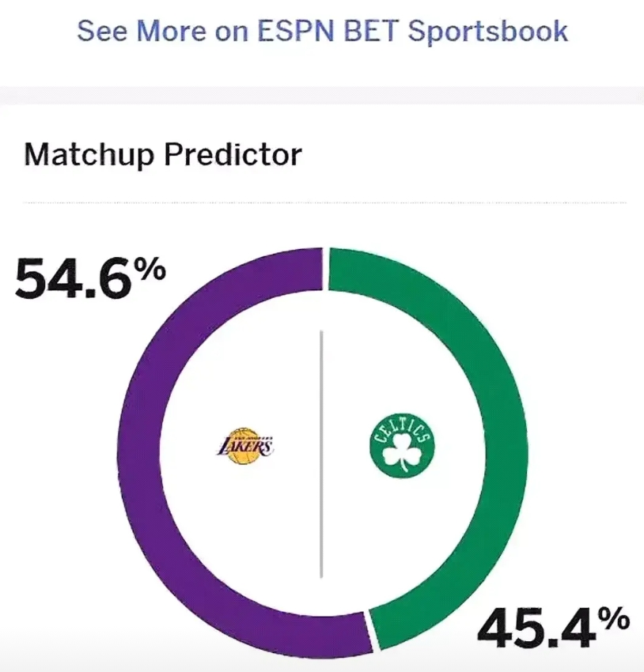
Task: Click the yellow basketball in the Lakers logo
Action: point(244,446)
